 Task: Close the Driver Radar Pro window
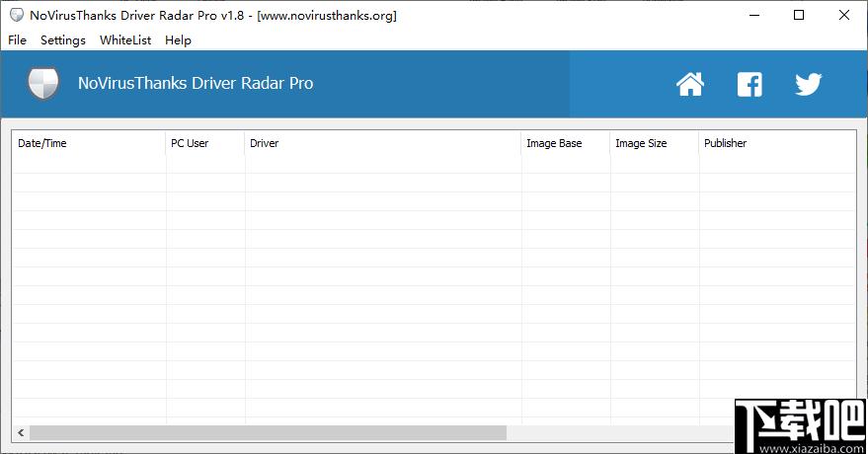click(844, 15)
